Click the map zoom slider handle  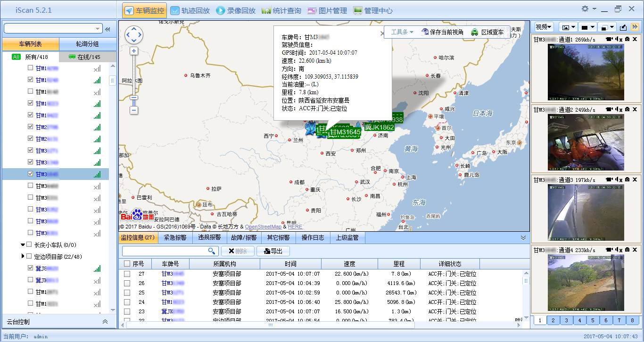134,98
